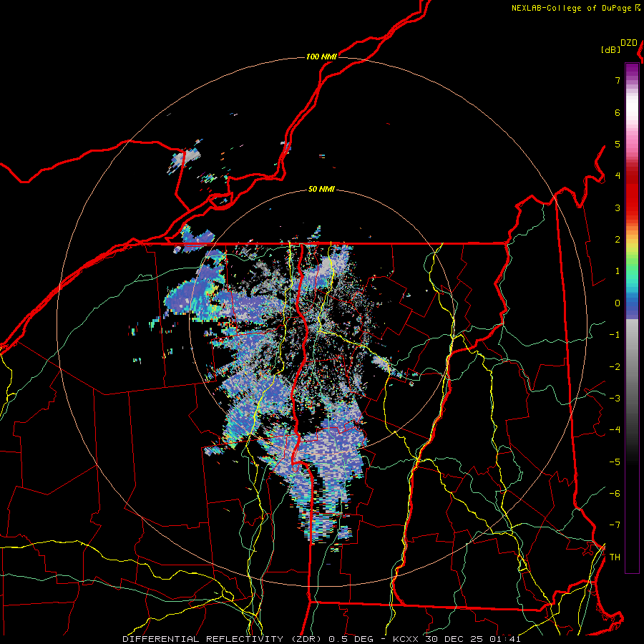The width and height of the screenshot is (644, 644).
Task: Select the 7 value on the color scale
Action: coord(618,80)
